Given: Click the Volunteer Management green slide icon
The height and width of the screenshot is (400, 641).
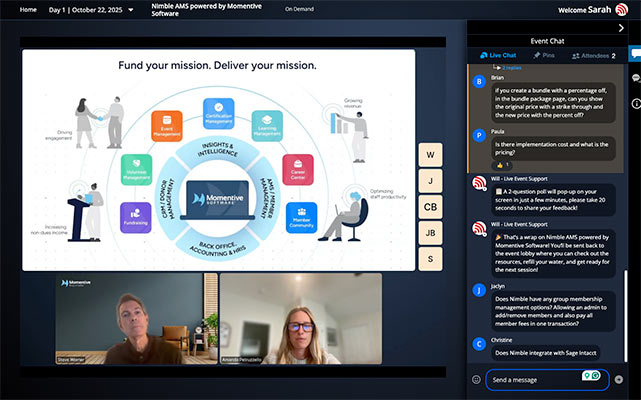Looking at the screenshot, I should pyautogui.click(x=137, y=169).
